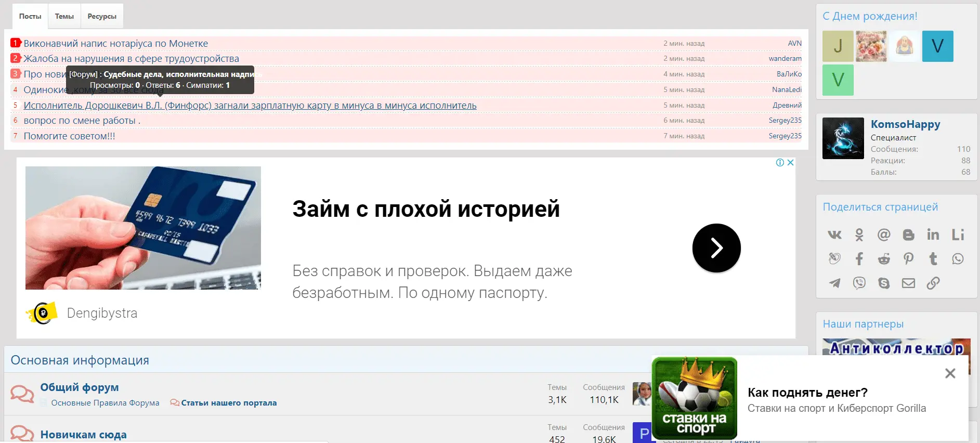Open user wanderam's profile

pos(785,59)
